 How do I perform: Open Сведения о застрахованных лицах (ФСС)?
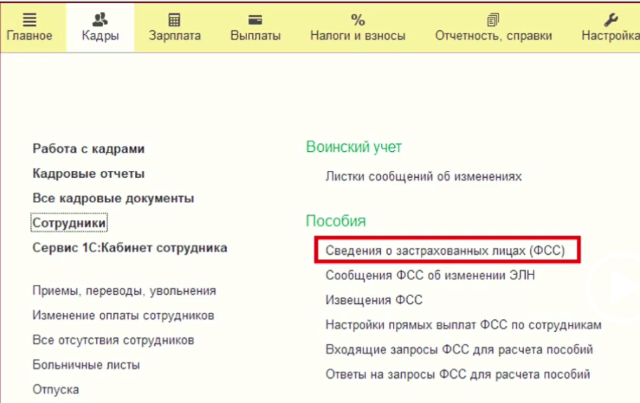click(x=445, y=250)
